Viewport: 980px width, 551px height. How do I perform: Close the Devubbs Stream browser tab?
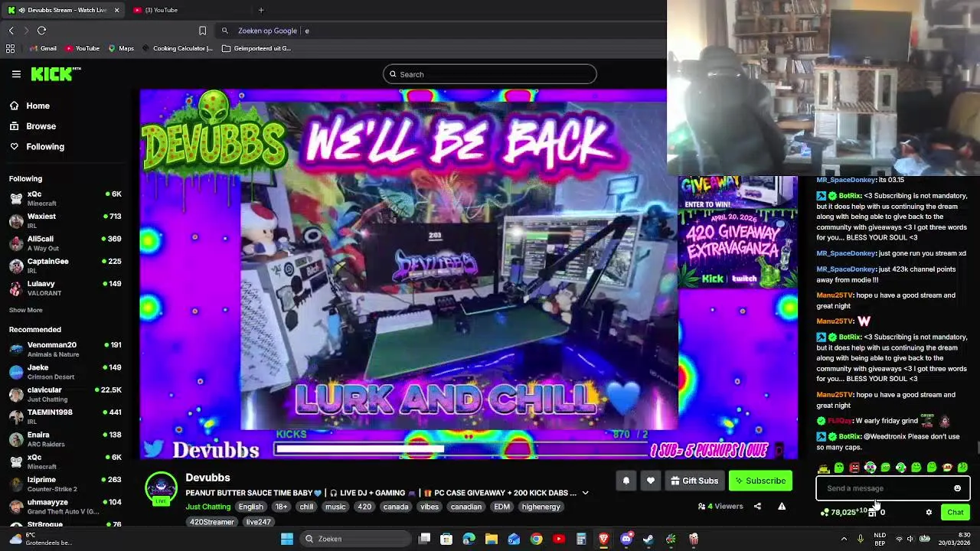tap(116, 10)
